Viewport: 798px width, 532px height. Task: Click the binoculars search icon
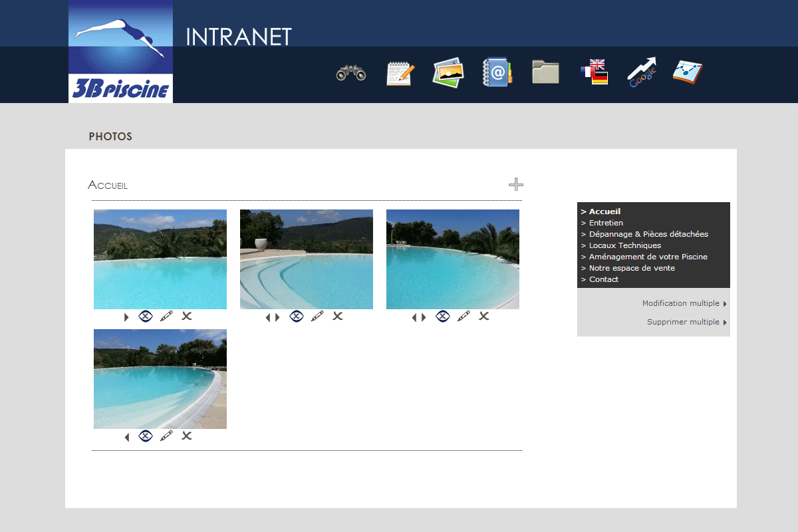[x=351, y=72]
